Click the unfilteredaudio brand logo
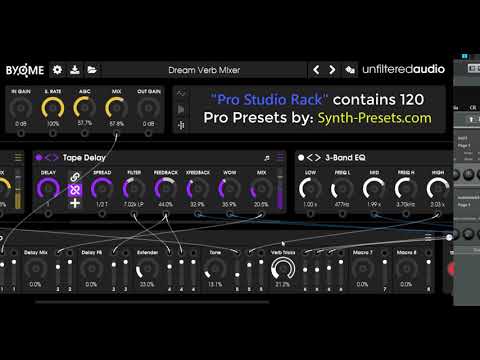This screenshot has width=480, height=360. pyautogui.click(x=403, y=69)
